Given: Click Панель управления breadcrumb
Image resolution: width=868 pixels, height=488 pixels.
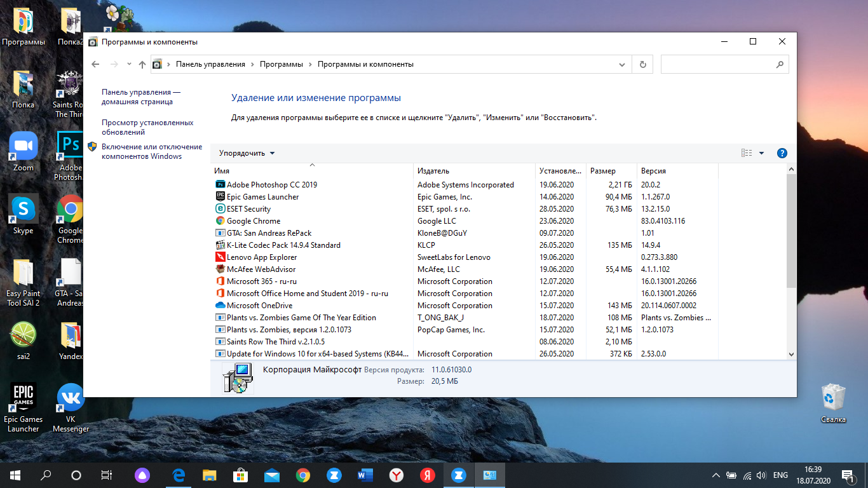Looking at the screenshot, I should tap(210, 64).
